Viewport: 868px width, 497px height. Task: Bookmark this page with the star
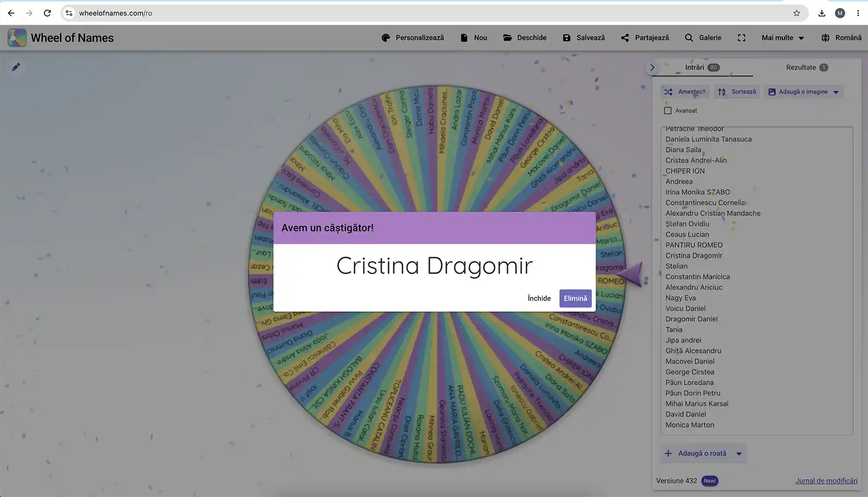click(x=796, y=13)
